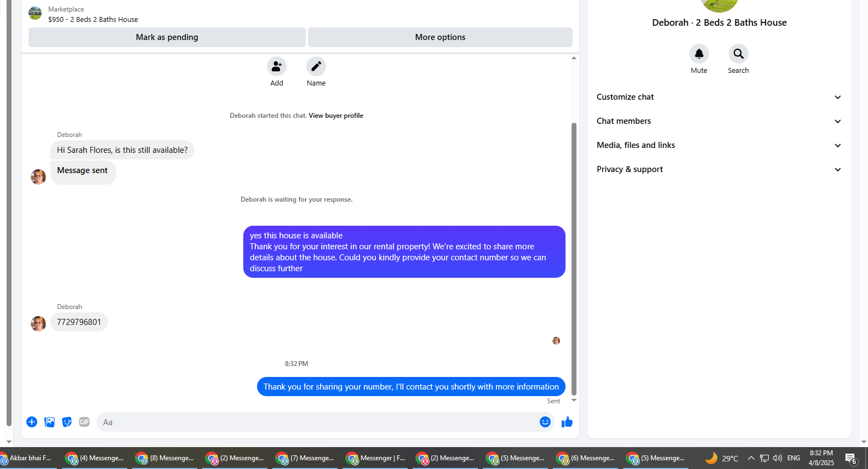Choose a GIF from the GIF icon
The width and height of the screenshot is (868, 469).
(84, 422)
